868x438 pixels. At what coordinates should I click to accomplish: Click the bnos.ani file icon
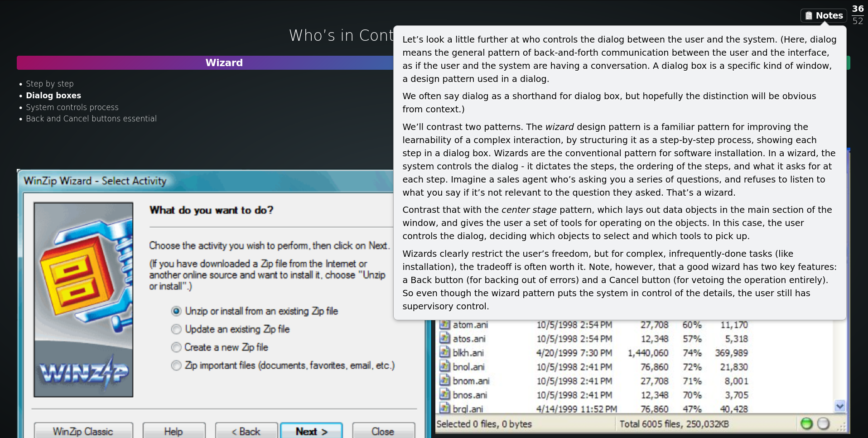coord(444,395)
